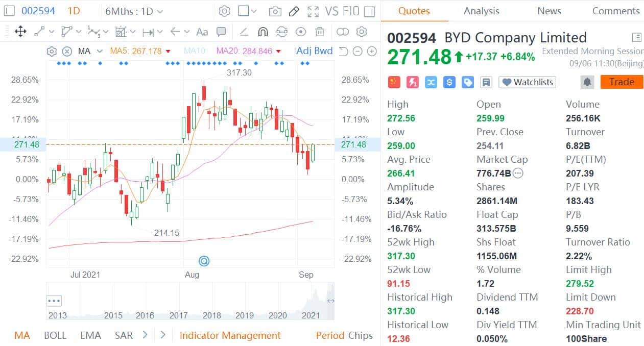Click the blue dollar sign badge
Screen dimensions: 644x346
(449, 82)
